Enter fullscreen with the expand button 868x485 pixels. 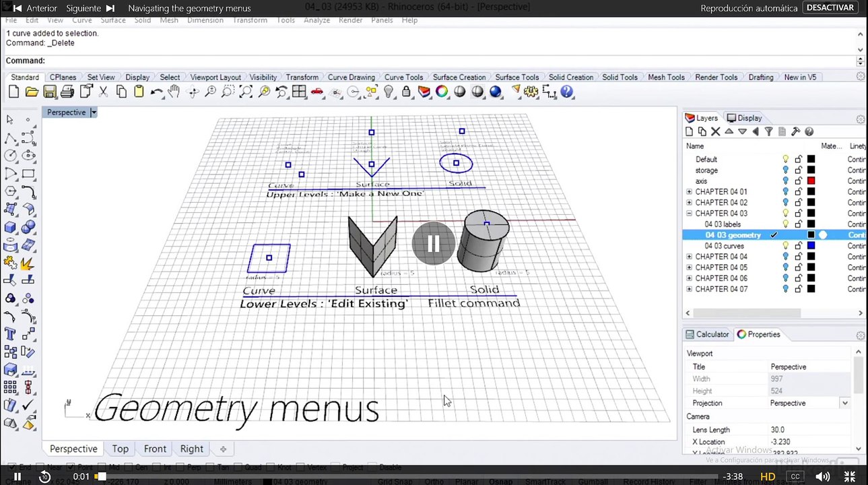pyautogui.click(x=850, y=476)
